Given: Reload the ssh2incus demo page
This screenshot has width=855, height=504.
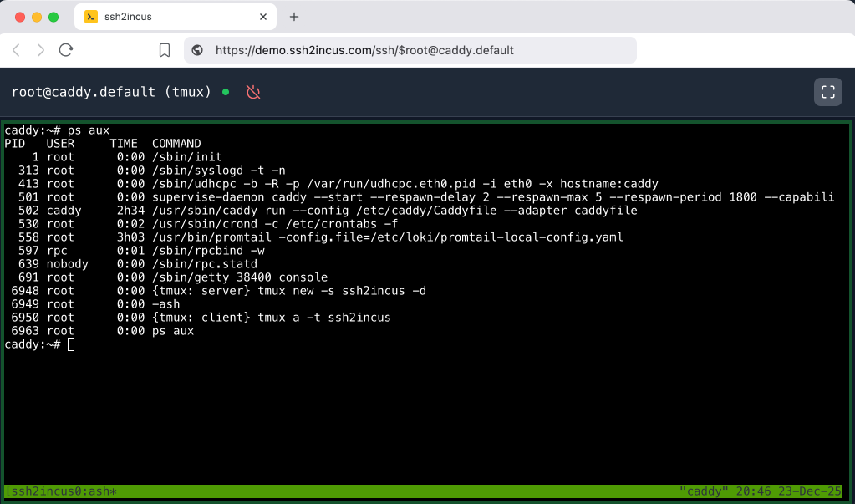Looking at the screenshot, I should 67,50.
